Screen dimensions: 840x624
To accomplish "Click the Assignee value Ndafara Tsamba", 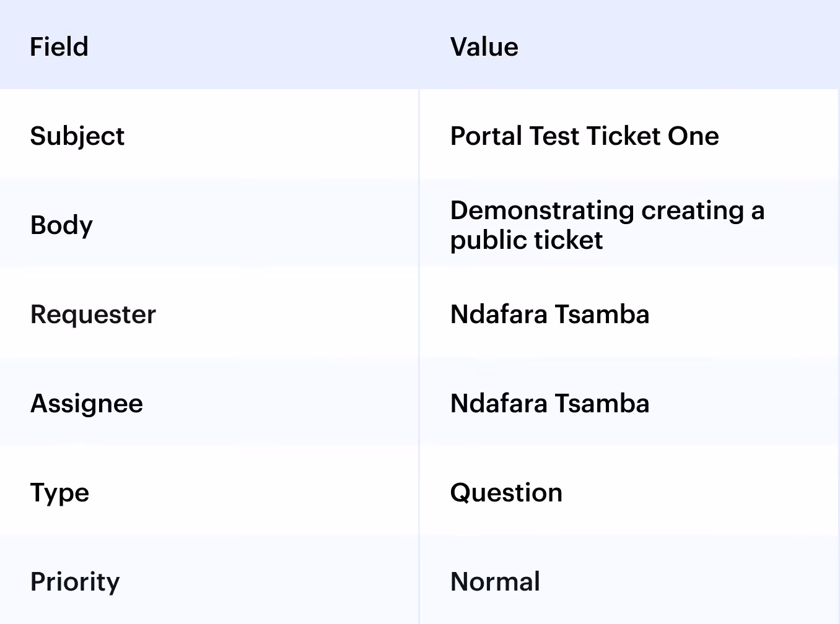I will pyautogui.click(x=549, y=403).
